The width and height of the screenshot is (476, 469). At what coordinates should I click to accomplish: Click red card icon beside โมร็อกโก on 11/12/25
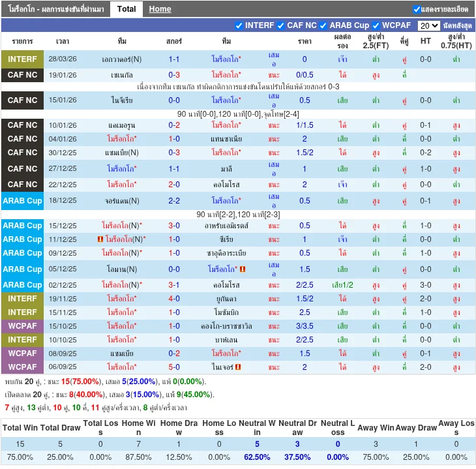[100, 239]
